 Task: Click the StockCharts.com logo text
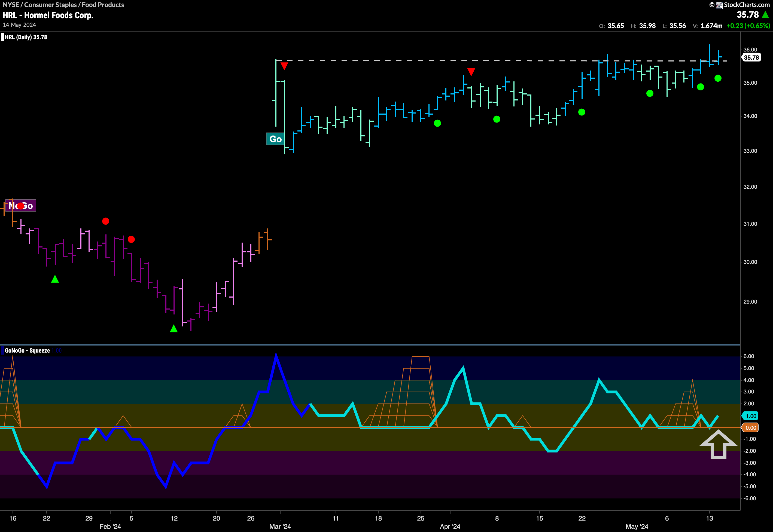pos(746,5)
